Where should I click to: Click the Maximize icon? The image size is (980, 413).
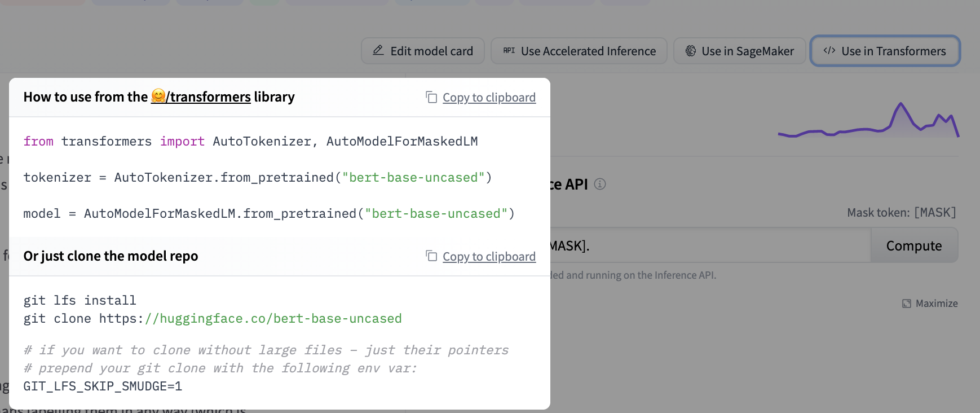(906, 304)
